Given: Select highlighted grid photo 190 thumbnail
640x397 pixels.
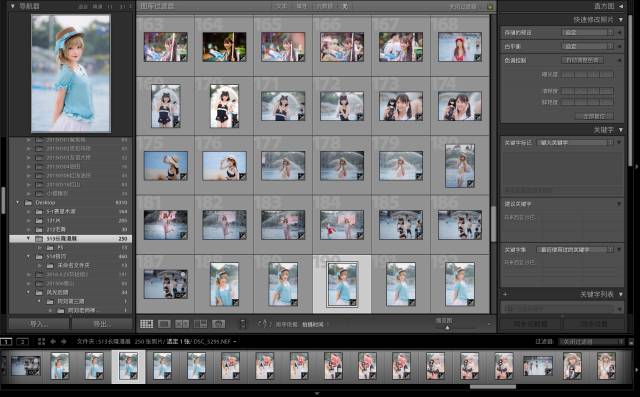Looking at the screenshot, I should click(342, 284).
